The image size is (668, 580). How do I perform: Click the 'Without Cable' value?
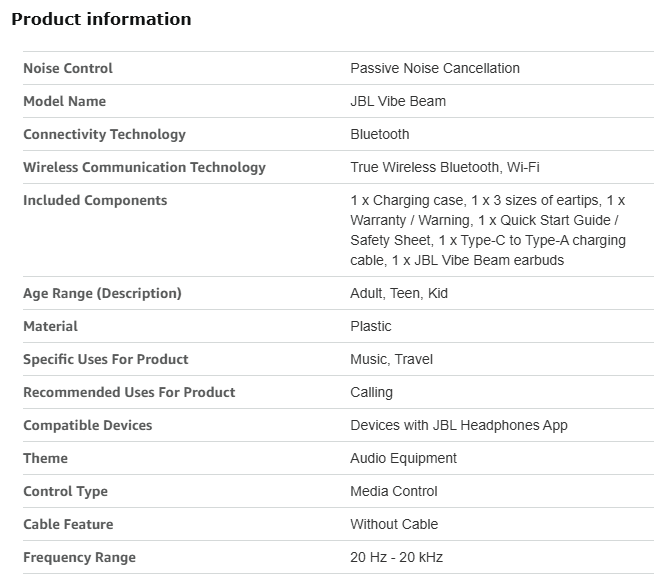click(394, 524)
